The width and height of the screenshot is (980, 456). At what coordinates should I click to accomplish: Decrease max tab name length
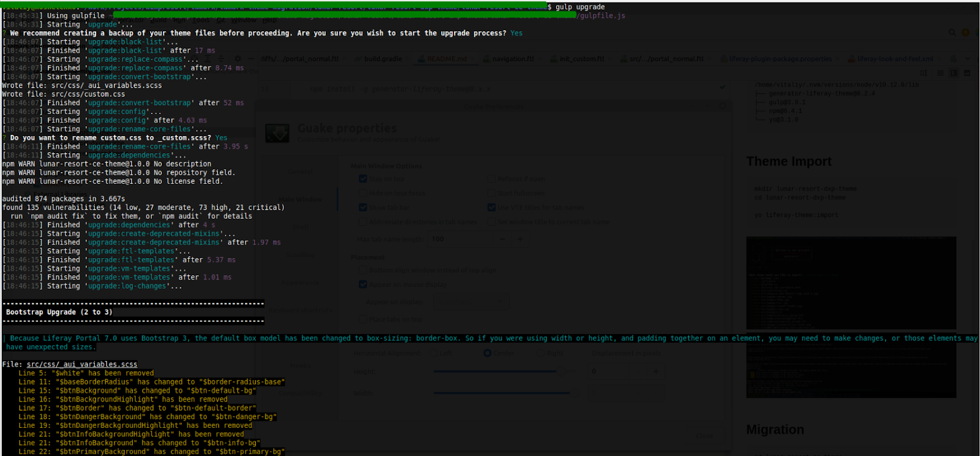[x=502, y=239]
